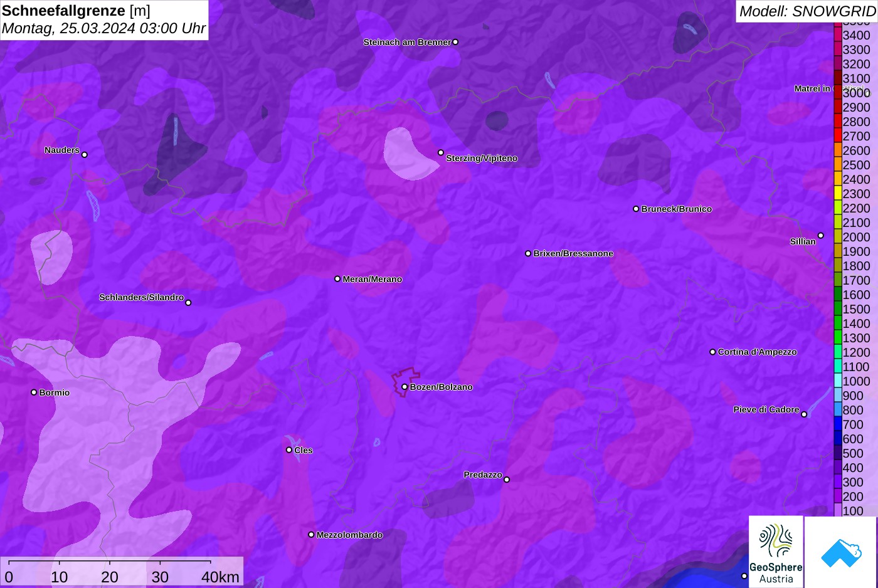Click the 20 mark on scale bar
The image size is (878, 588).
pyautogui.click(x=110, y=577)
